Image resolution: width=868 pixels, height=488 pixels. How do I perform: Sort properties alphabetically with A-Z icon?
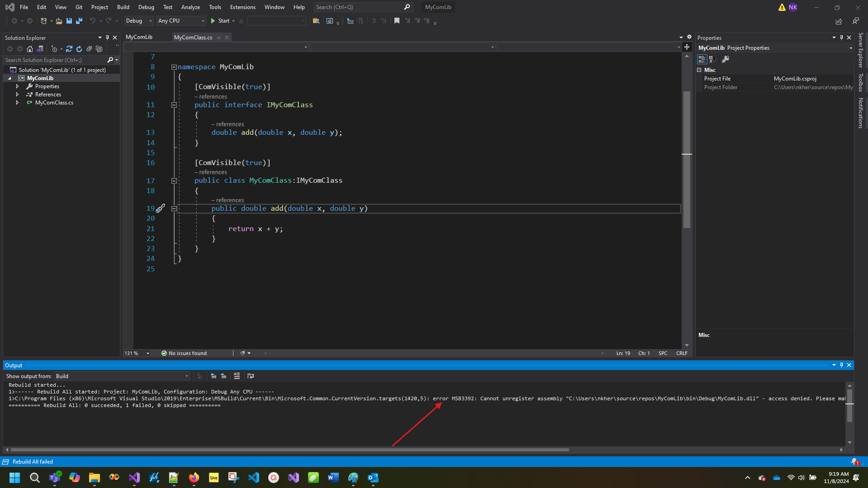pos(712,59)
